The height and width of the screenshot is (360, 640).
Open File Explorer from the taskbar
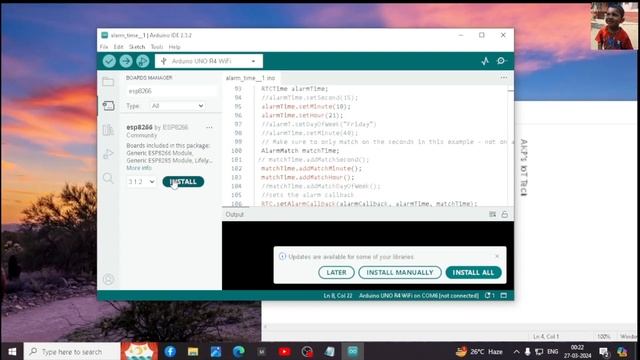coord(193,351)
